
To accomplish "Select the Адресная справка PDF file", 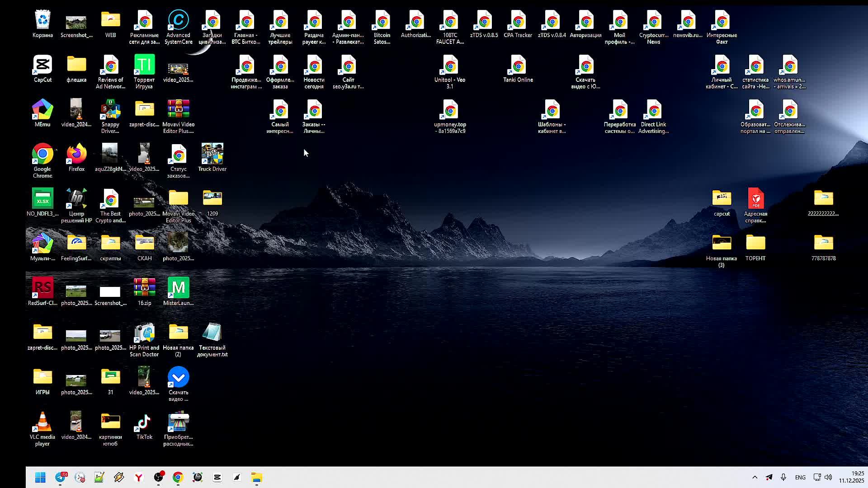I will 755,199.
